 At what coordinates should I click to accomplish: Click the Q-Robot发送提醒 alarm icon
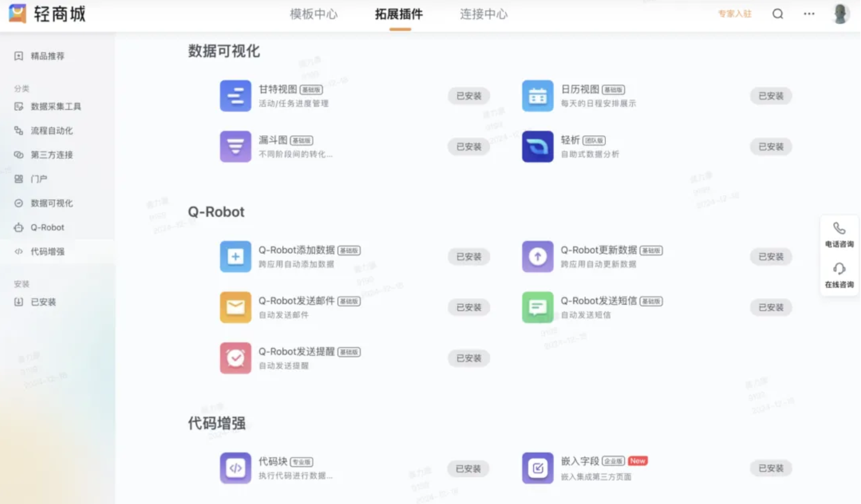click(235, 358)
